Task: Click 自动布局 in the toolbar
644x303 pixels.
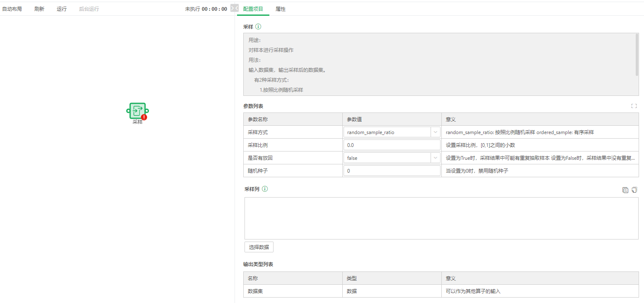Action: 12,9
